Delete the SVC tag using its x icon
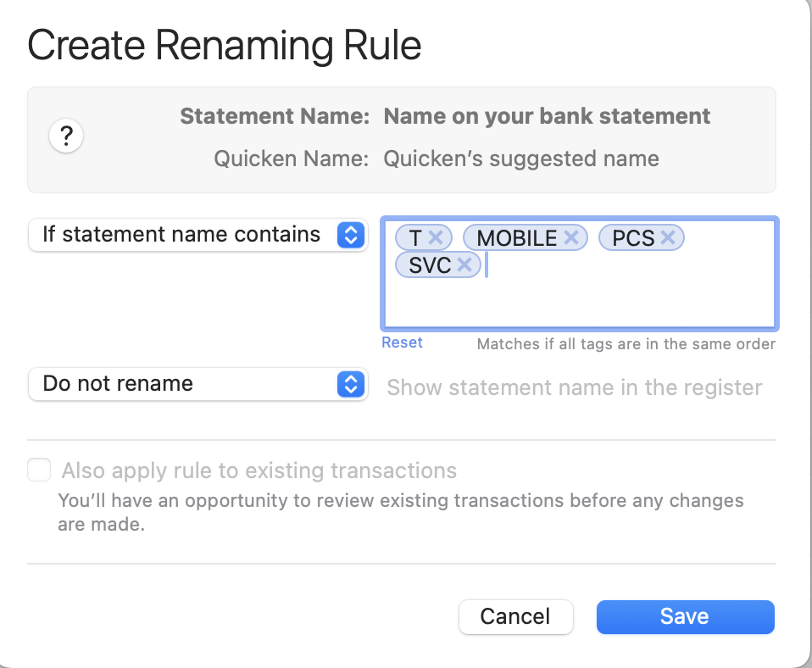Screen dimensions: 812x668 [x=464, y=265]
